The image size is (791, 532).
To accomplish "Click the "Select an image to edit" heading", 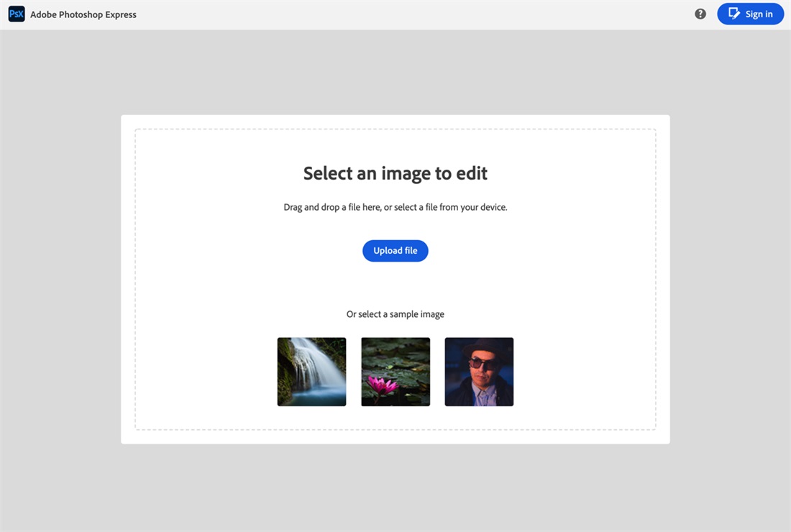I will click(395, 173).
